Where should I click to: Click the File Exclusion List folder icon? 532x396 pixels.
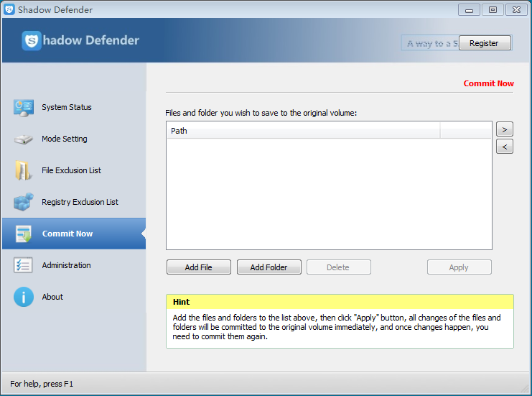point(24,171)
